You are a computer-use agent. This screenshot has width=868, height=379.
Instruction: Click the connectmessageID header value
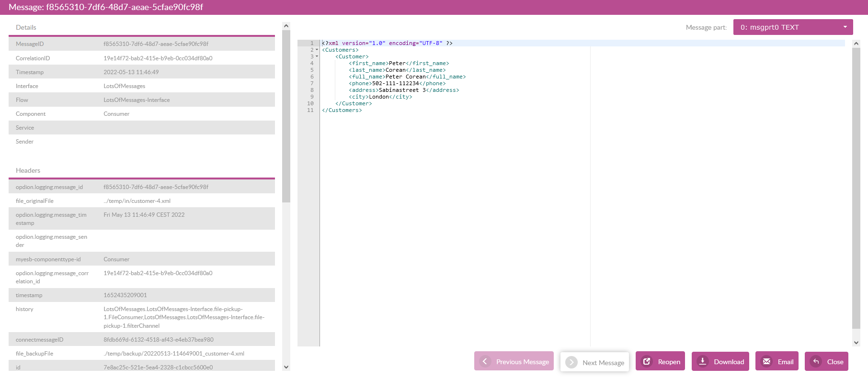click(158, 340)
